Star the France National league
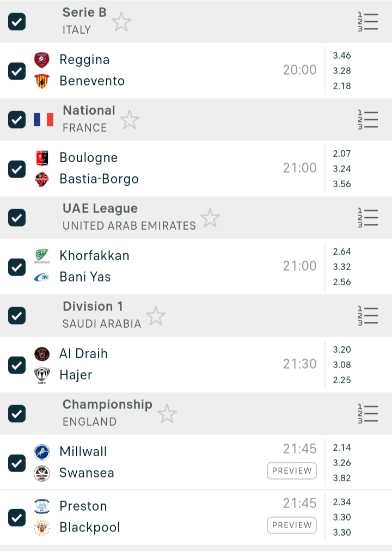Screen dimensions: 392x551 130,120
